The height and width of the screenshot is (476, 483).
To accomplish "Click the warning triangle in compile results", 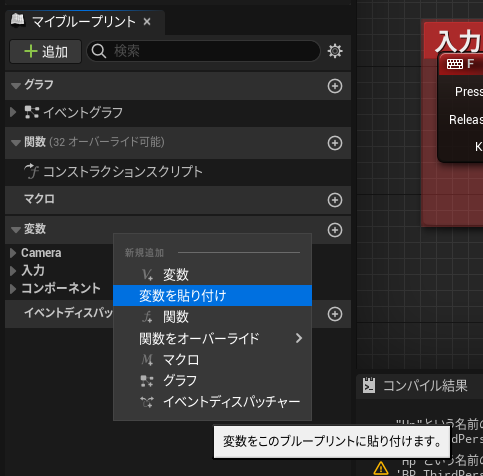I will click(x=380, y=468).
